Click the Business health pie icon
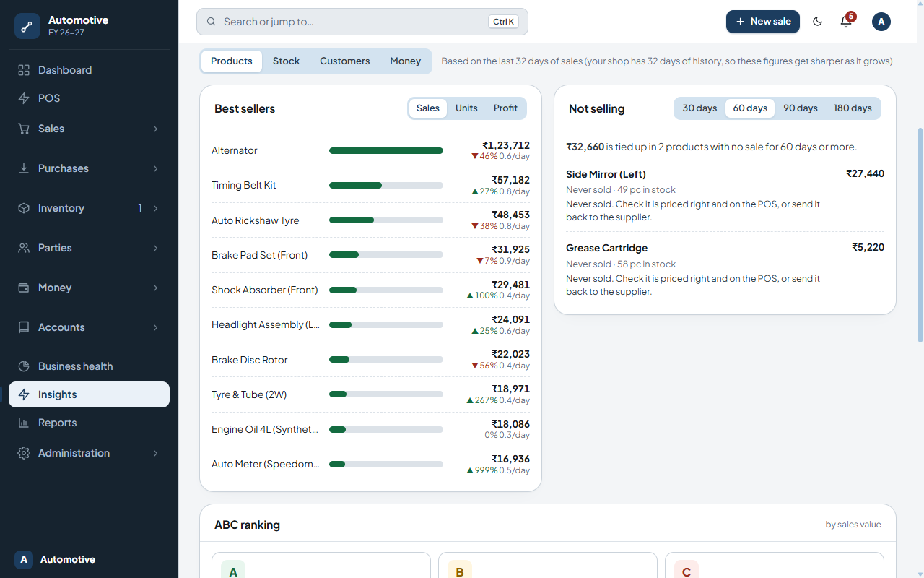This screenshot has height=578, width=924. pyautogui.click(x=24, y=366)
